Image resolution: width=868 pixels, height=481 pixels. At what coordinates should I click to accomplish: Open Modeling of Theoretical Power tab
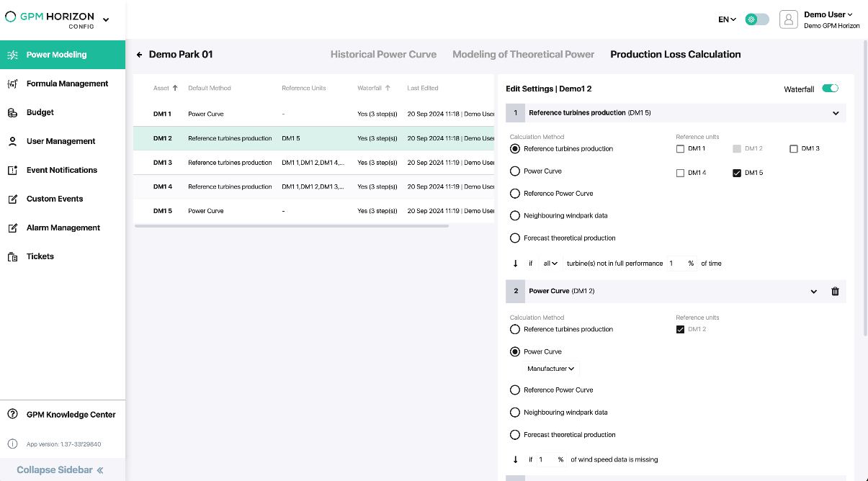523,55
